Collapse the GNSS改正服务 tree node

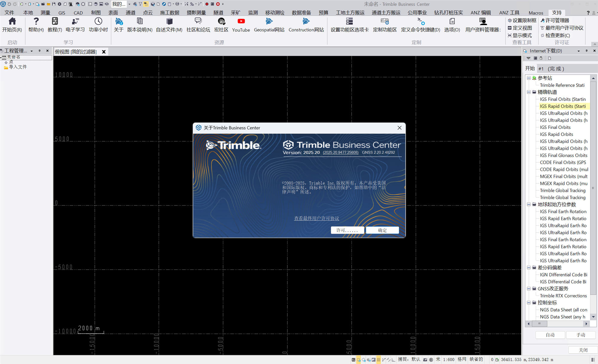529,288
